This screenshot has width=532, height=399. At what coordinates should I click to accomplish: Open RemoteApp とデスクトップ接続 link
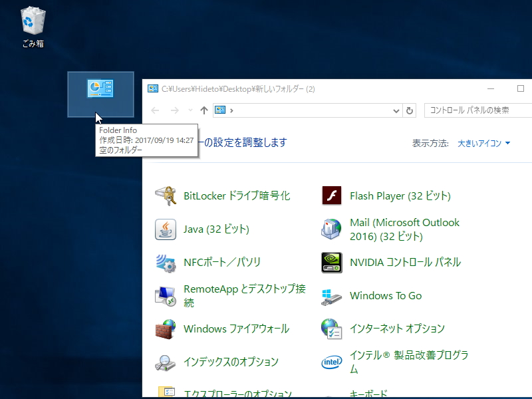245,295
